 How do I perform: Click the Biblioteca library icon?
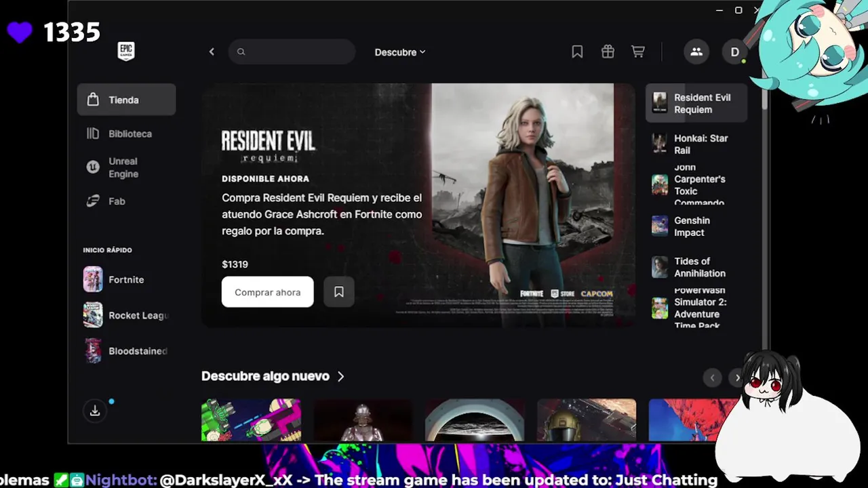93,134
